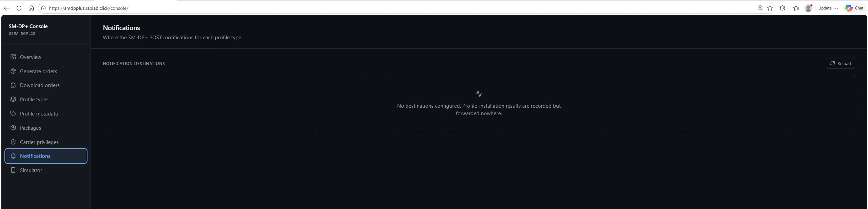The width and height of the screenshot is (868, 209).
Task: Open the Copilot Chat button
Action: [854, 8]
